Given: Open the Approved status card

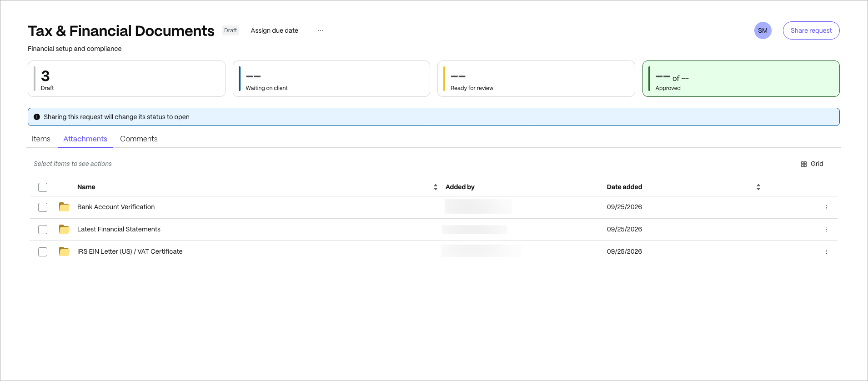Looking at the screenshot, I should coord(741,79).
